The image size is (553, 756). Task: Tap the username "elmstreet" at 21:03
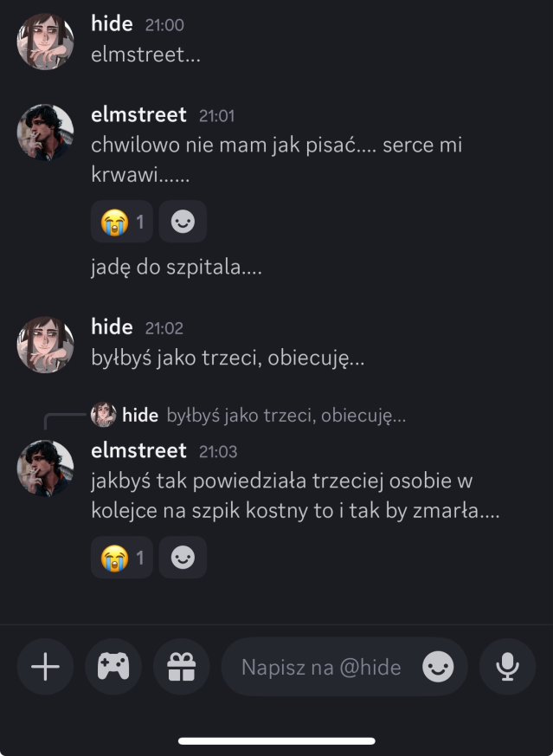point(138,451)
